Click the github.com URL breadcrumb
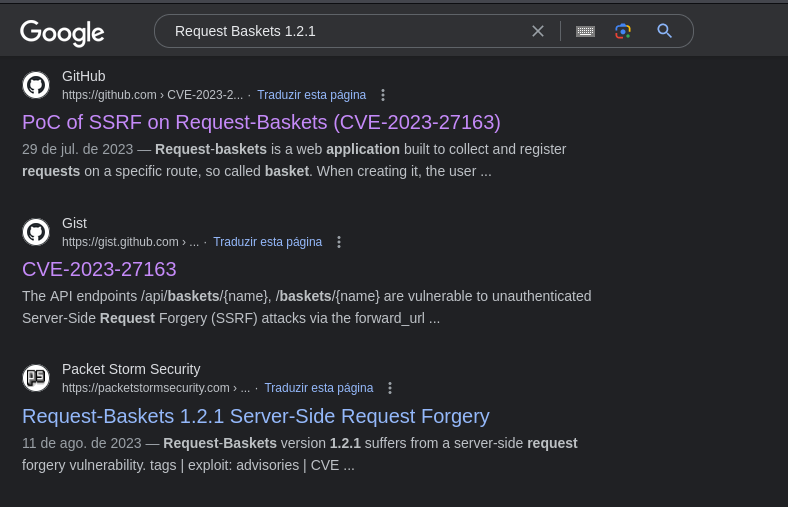 153,95
